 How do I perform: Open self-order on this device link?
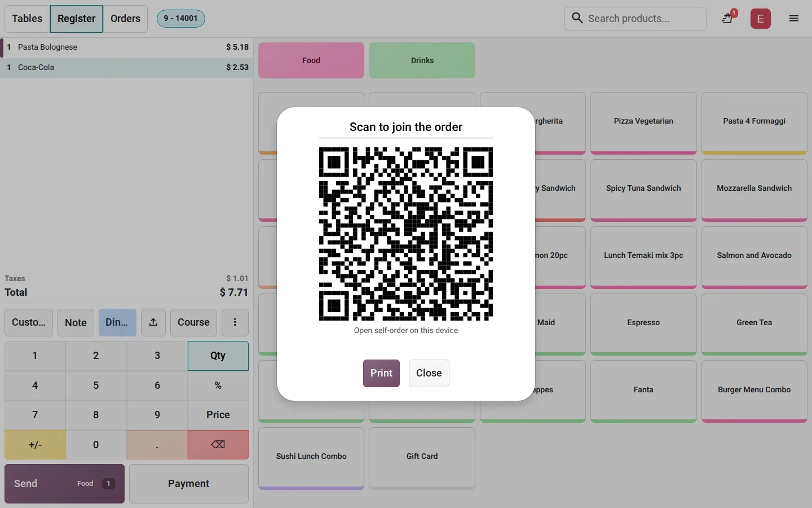(x=406, y=331)
